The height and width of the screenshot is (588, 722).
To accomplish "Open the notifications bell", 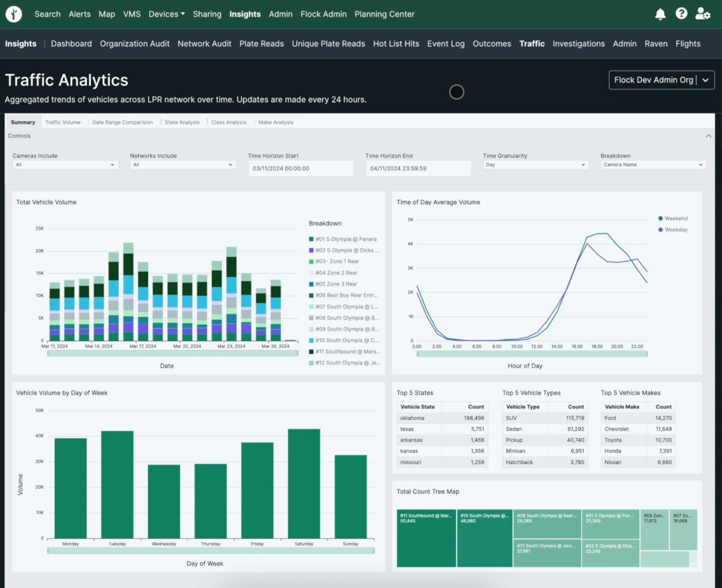I will click(660, 14).
